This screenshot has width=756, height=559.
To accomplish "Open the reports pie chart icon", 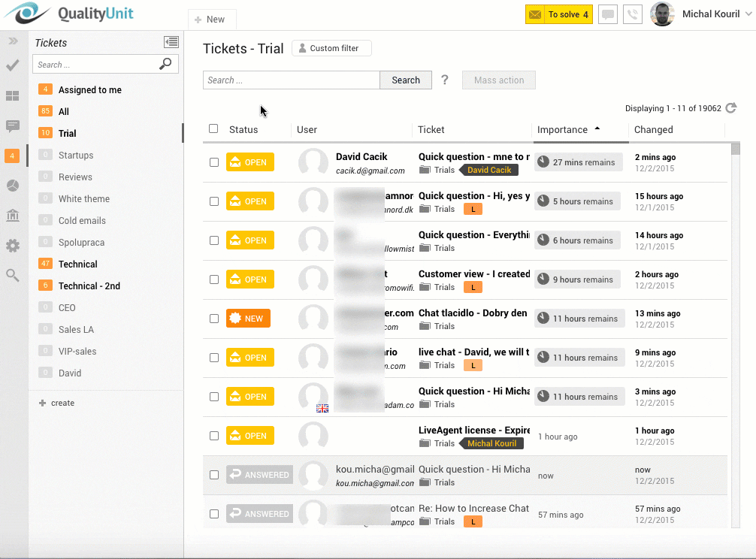I will [11, 186].
